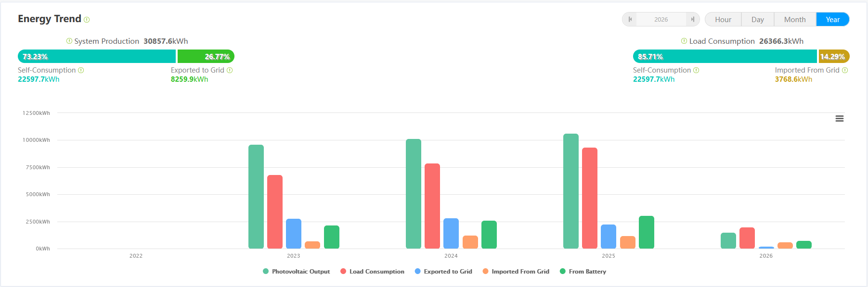Click the 2026 year input field
The image size is (868, 287).
(x=661, y=20)
